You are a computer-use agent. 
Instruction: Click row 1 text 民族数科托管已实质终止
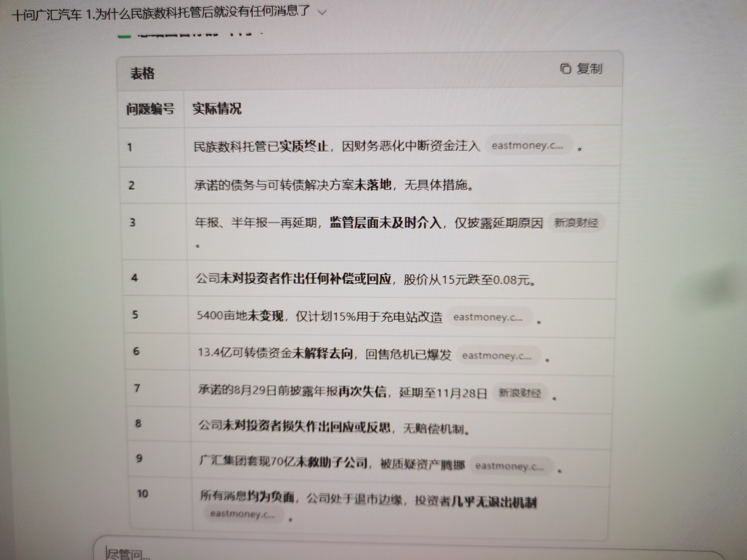261,146
